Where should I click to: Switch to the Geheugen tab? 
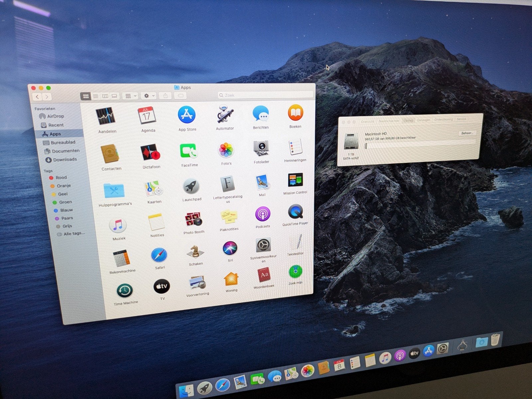[424, 120]
